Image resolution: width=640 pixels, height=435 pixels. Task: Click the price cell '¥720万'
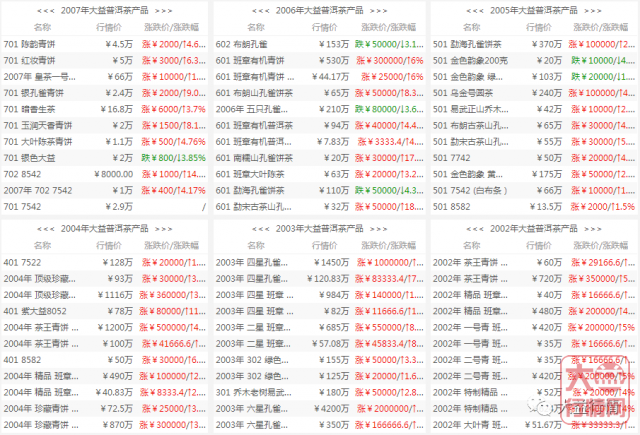pyautogui.click(x=547, y=279)
